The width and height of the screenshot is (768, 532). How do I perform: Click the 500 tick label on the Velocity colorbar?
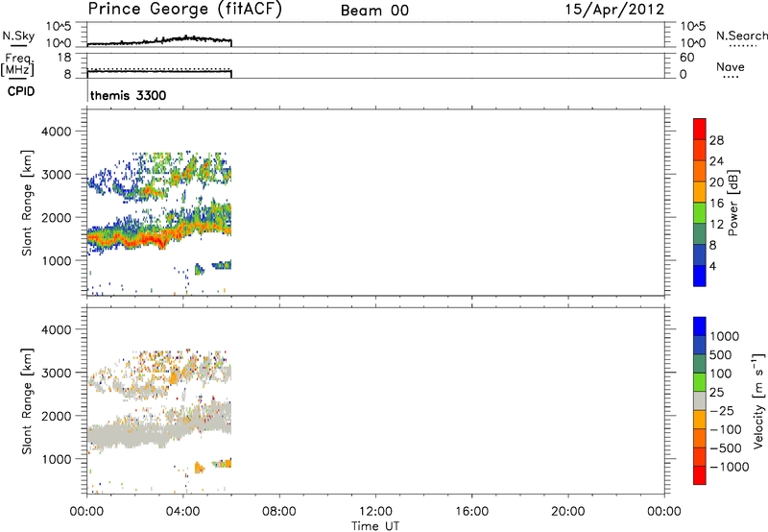pos(721,354)
